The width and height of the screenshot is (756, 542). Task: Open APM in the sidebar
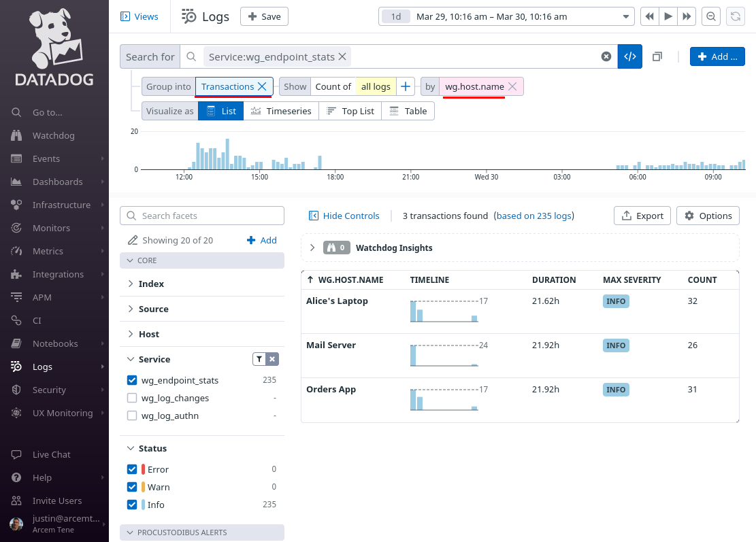pos(42,297)
